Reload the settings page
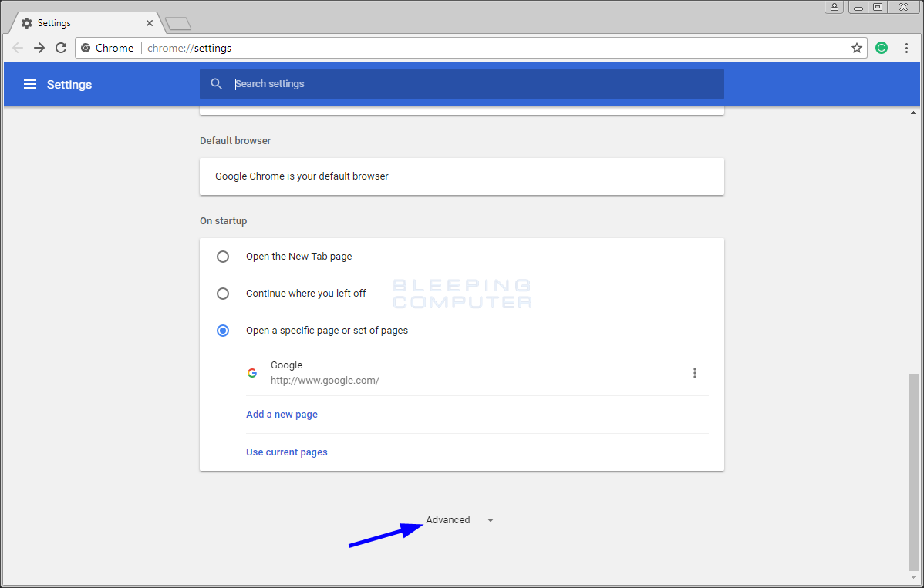 coord(61,48)
